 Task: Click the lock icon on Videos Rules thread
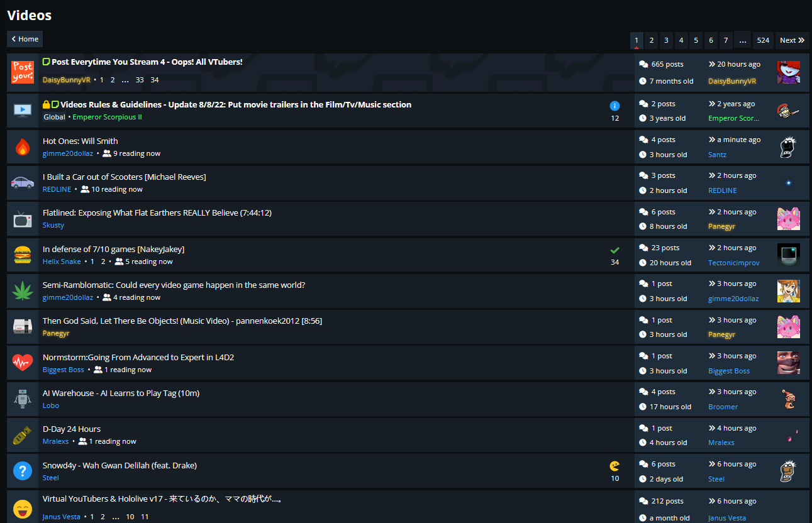point(46,104)
